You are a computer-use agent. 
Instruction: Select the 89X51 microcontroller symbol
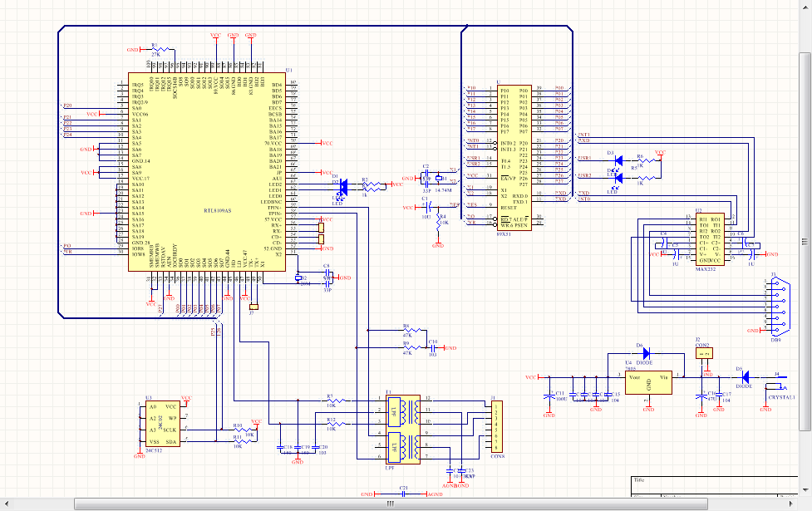click(x=514, y=158)
